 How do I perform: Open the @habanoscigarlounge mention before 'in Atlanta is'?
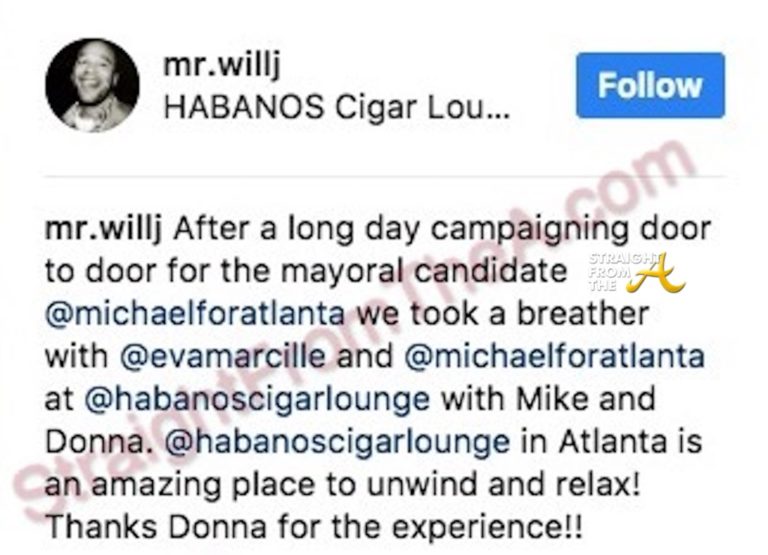pyautogui.click(x=337, y=441)
